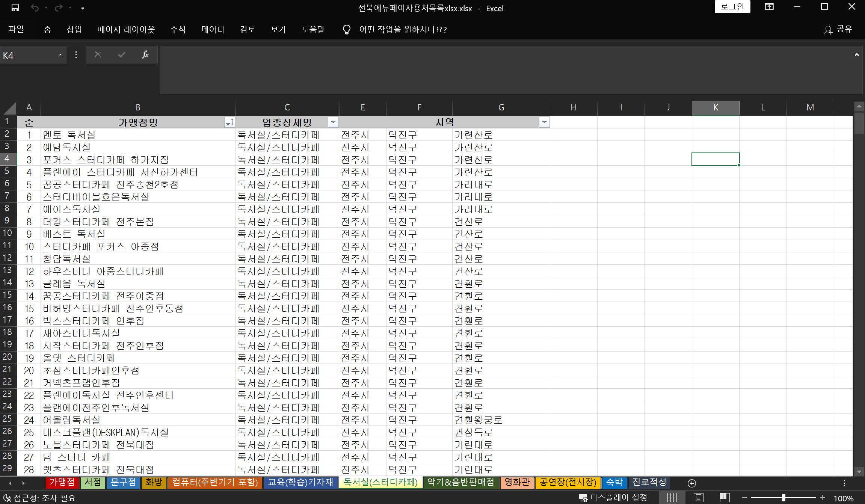Click the 공유 share button
This screenshot has height=504, width=865.
tap(838, 30)
